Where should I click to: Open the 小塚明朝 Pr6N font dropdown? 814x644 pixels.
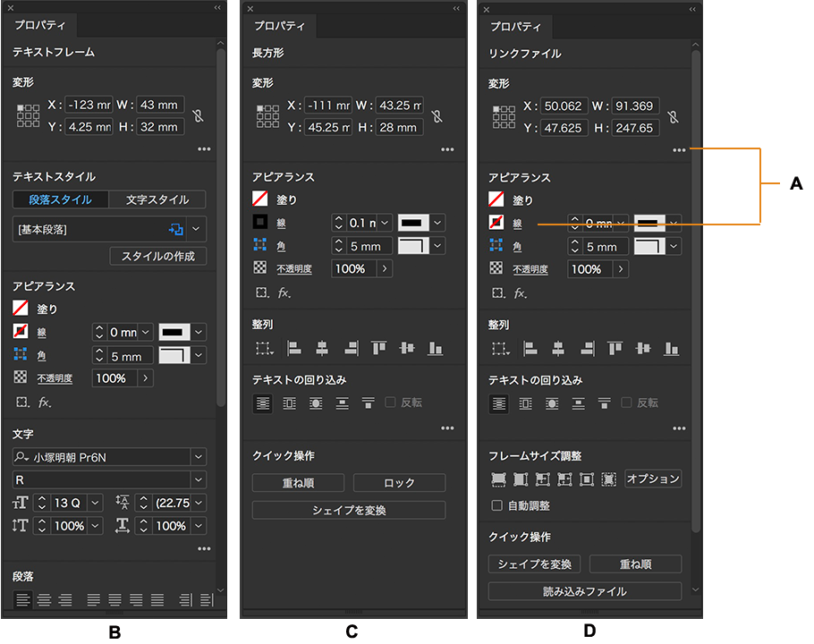pyautogui.click(x=199, y=456)
